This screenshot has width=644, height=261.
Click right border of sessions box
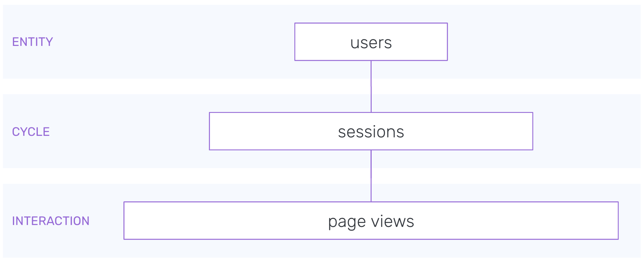(x=532, y=131)
